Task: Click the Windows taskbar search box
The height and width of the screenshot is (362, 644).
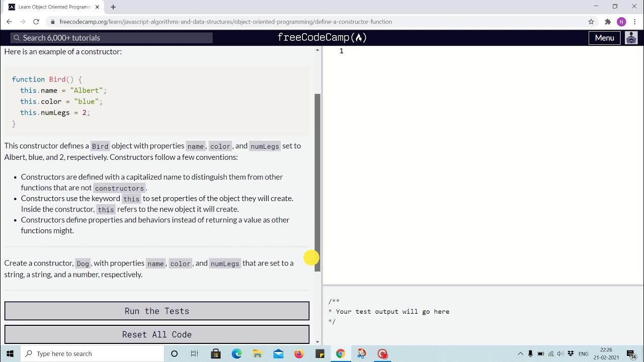Action: coord(92,353)
